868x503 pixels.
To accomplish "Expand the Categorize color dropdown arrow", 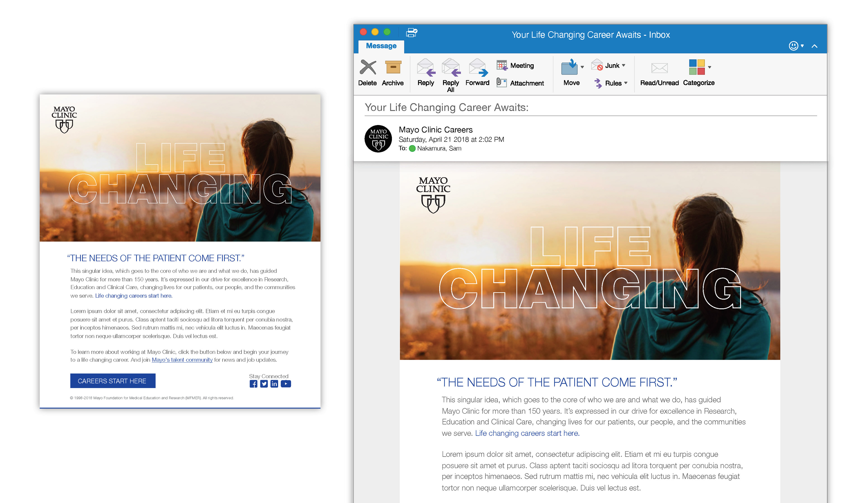I will pos(710,67).
